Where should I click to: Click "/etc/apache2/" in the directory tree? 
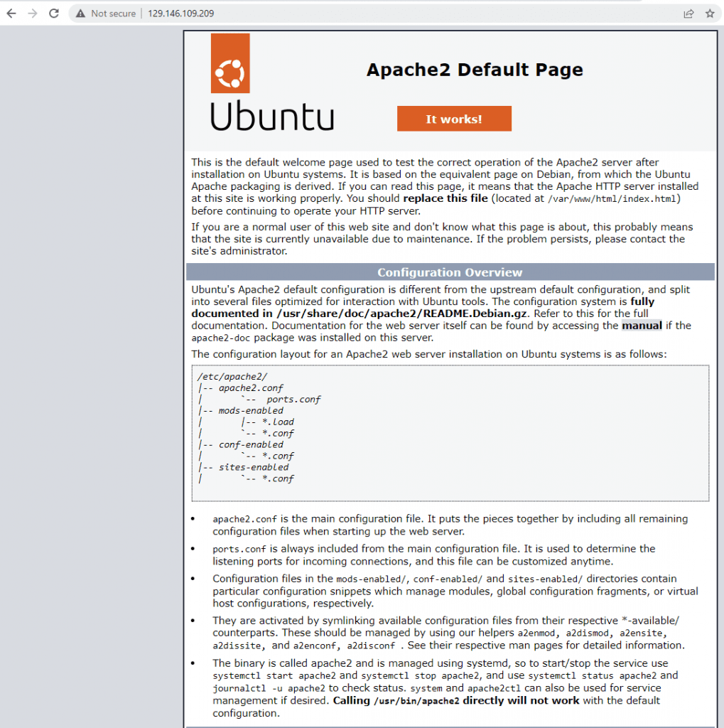tap(232, 377)
